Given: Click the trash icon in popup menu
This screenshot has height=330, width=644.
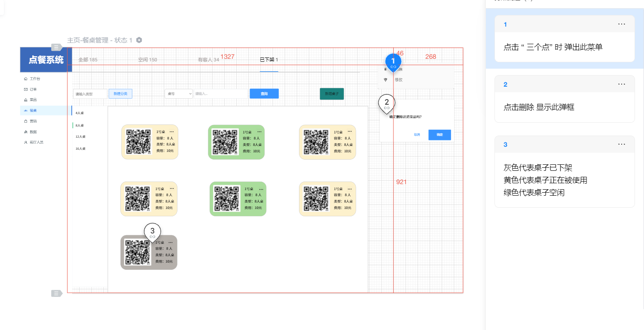Looking at the screenshot, I should pos(385,69).
